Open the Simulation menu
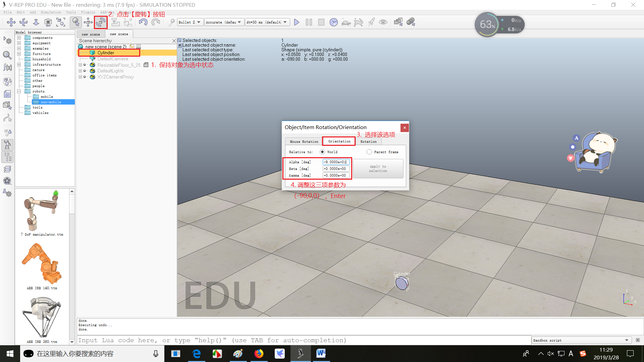 click(51, 12)
